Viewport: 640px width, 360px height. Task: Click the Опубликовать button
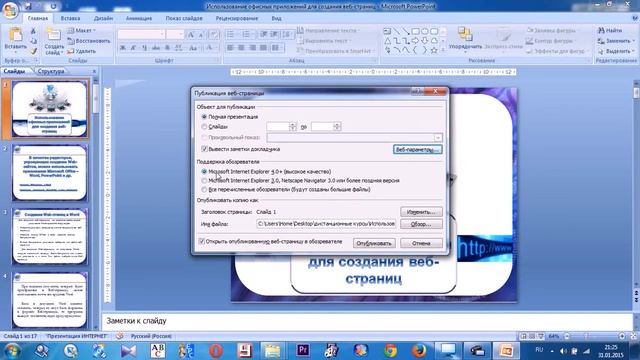pos(374,243)
